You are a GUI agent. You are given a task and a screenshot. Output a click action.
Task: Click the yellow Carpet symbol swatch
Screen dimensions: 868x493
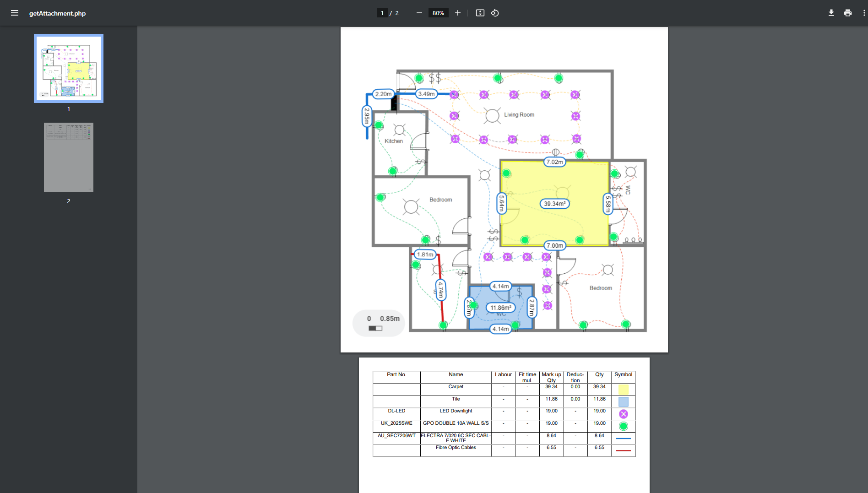click(x=623, y=390)
